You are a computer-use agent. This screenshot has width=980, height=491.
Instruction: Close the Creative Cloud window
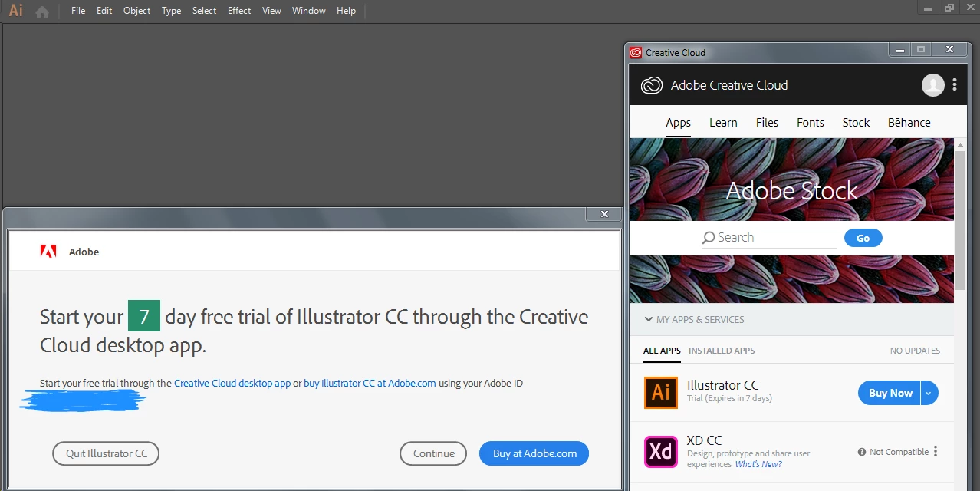pyautogui.click(x=949, y=50)
